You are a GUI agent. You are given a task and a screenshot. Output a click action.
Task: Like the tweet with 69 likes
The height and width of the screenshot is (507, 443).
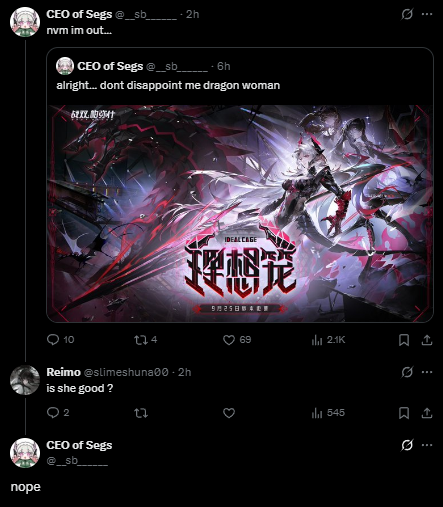pos(237,340)
